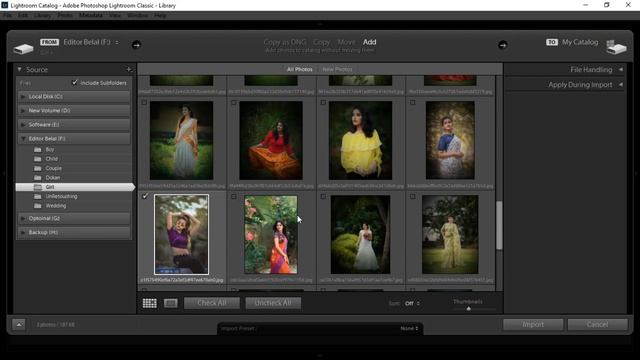The height and width of the screenshot is (360, 640).
Task: Click the Uncheck All button
Action: pyautogui.click(x=273, y=303)
